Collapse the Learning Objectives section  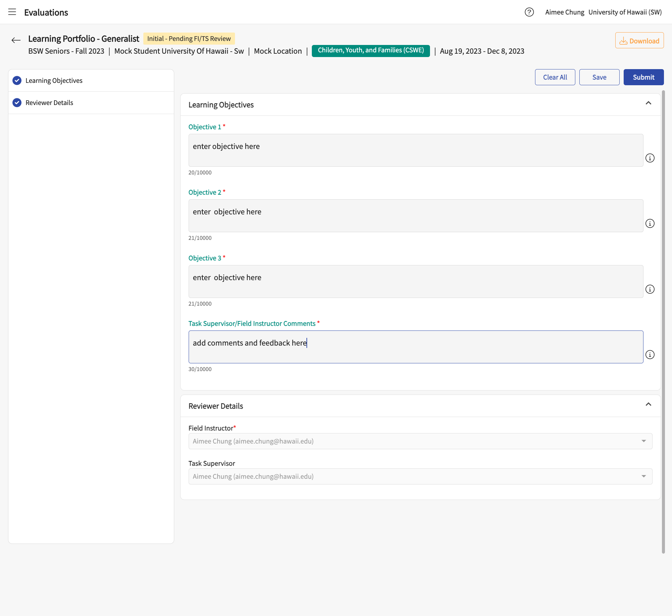(x=649, y=103)
